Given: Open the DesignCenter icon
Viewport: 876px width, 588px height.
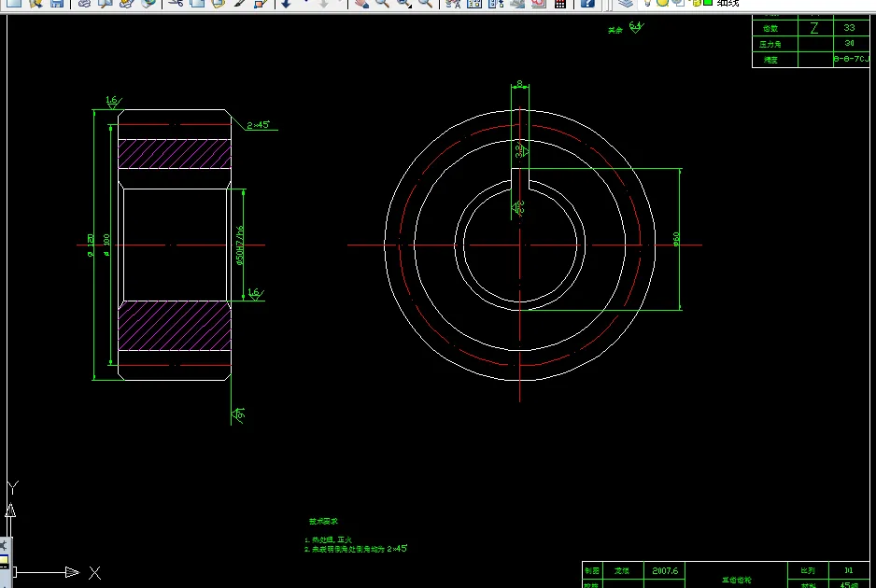Looking at the screenshot, I should [474, 3].
